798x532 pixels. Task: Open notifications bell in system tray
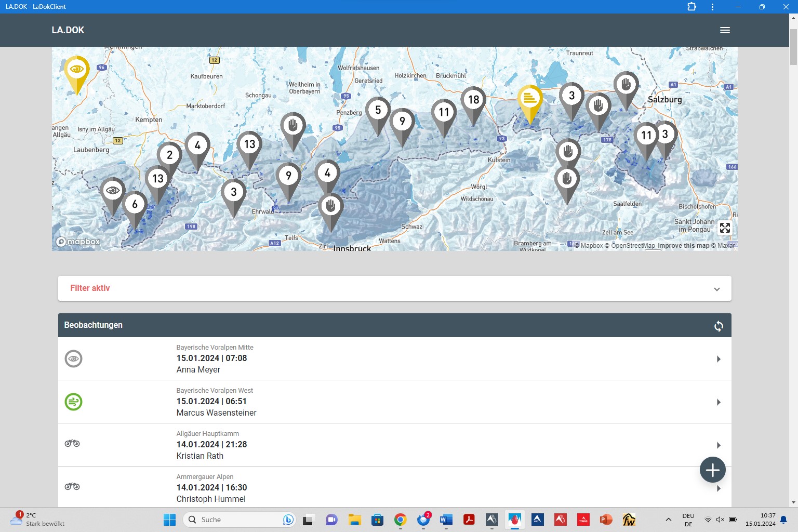pyautogui.click(x=783, y=520)
